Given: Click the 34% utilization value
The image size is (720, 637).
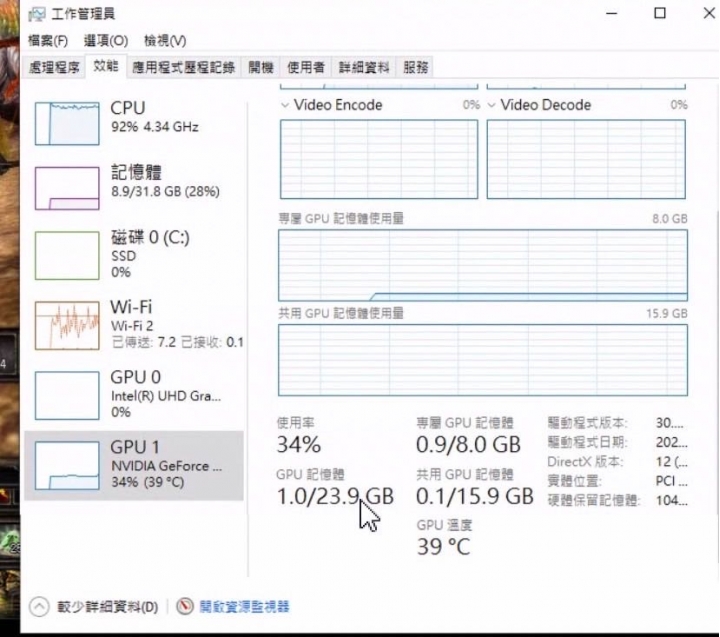Looking at the screenshot, I should 298,445.
